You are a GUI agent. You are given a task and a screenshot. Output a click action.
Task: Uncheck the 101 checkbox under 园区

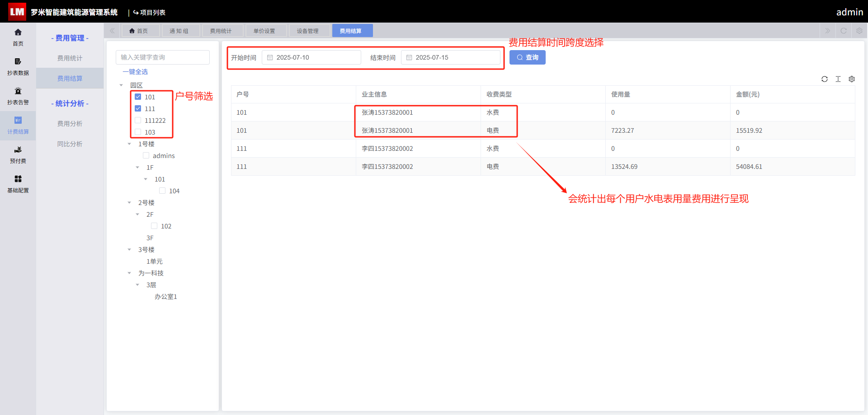tap(138, 97)
